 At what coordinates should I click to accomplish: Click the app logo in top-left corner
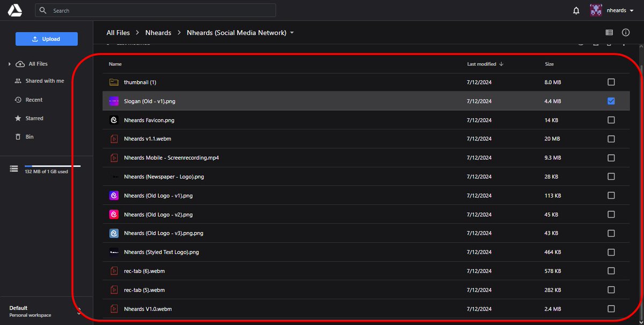[15, 10]
